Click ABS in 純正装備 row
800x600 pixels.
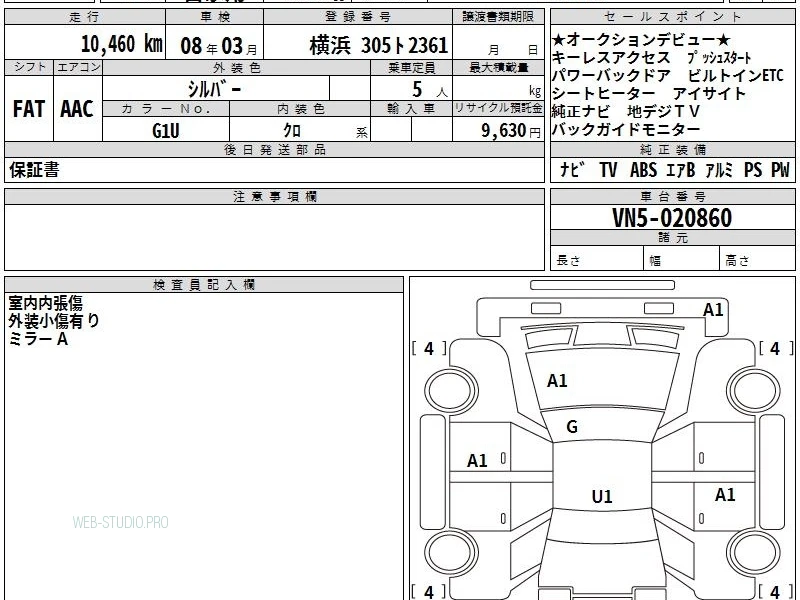643,169
